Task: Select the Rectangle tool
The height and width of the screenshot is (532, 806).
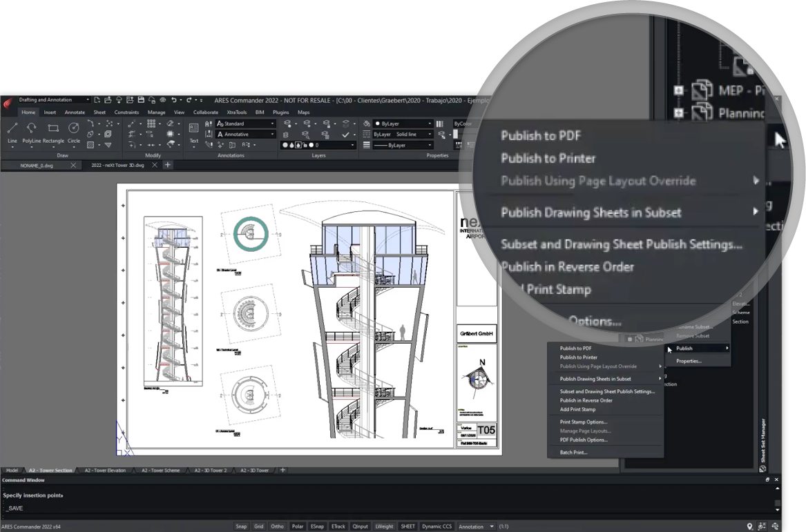Action: pyautogui.click(x=53, y=132)
